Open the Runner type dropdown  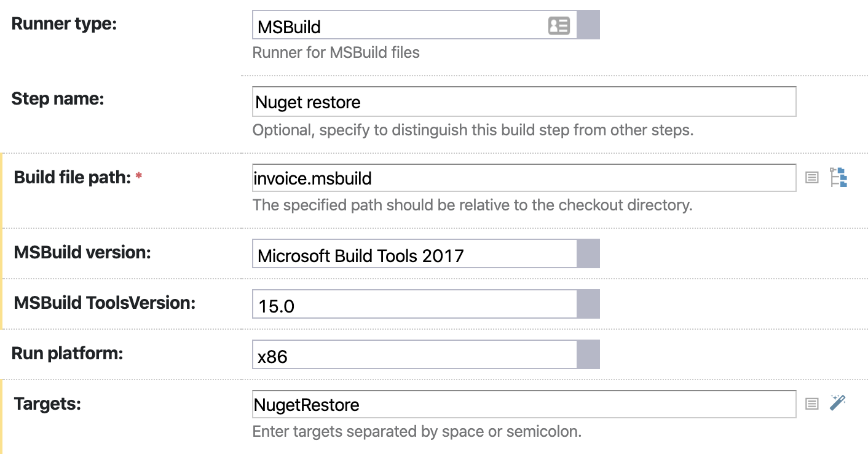(588, 24)
